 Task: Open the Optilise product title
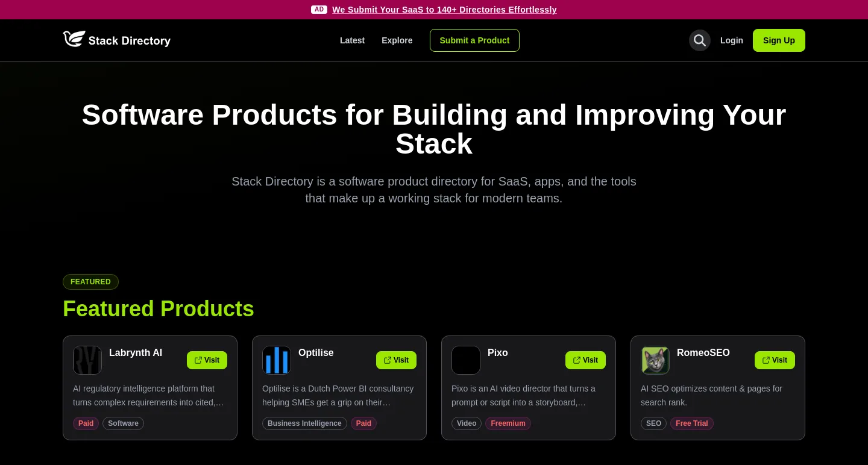(316, 353)
